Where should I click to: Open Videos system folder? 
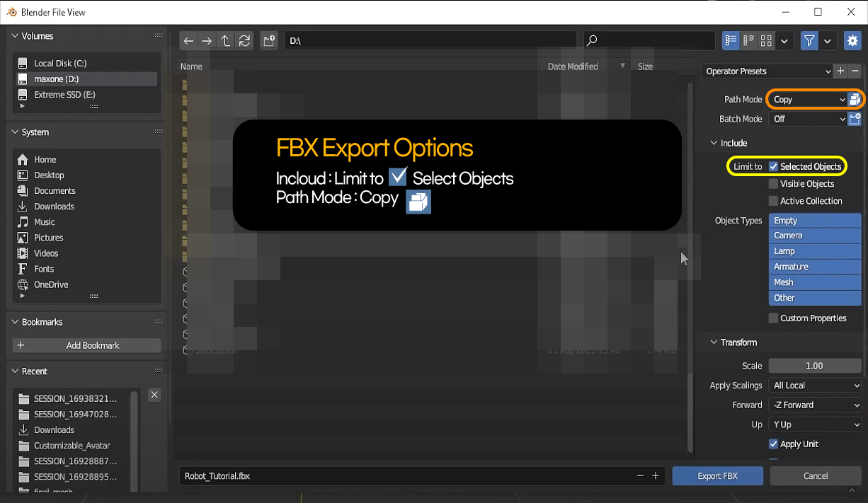[85, 253]
